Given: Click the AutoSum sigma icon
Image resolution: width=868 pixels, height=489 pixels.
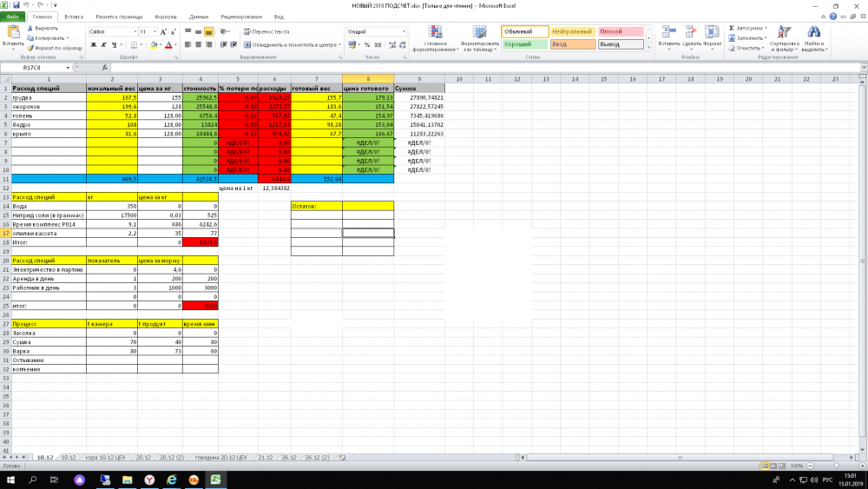Looking at the screenshot, I should click(732, 29).
